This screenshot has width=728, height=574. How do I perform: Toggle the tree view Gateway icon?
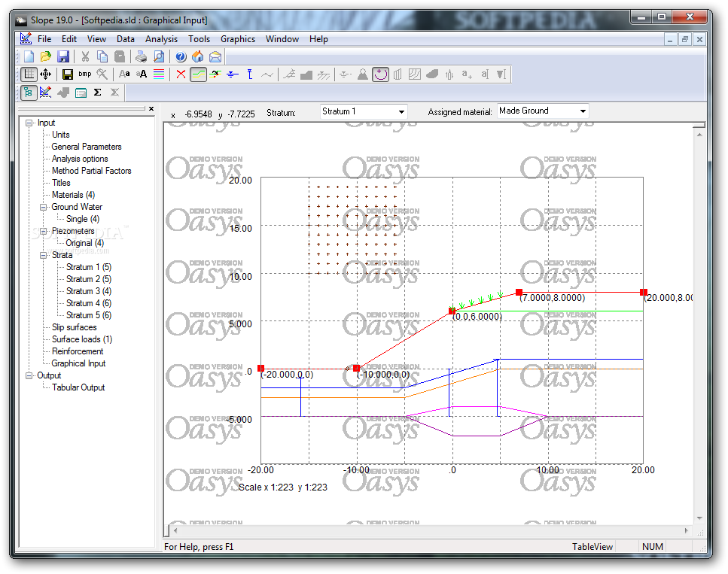(29, 93)
